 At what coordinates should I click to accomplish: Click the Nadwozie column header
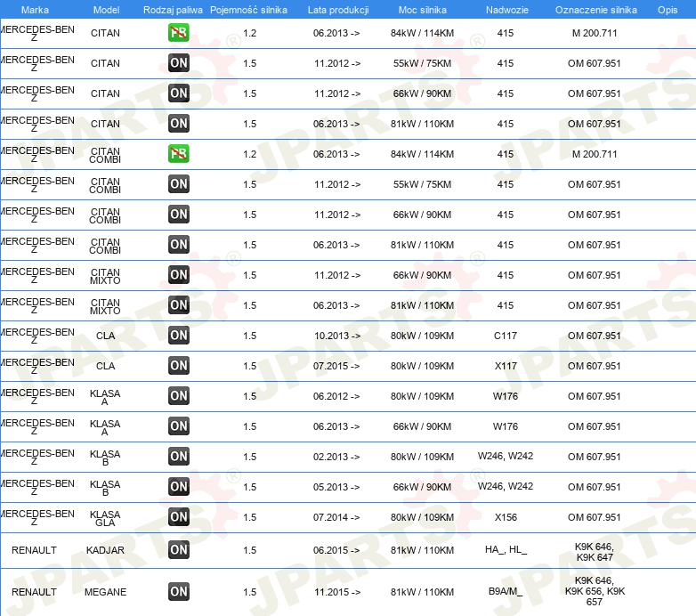tap(507, 10)
